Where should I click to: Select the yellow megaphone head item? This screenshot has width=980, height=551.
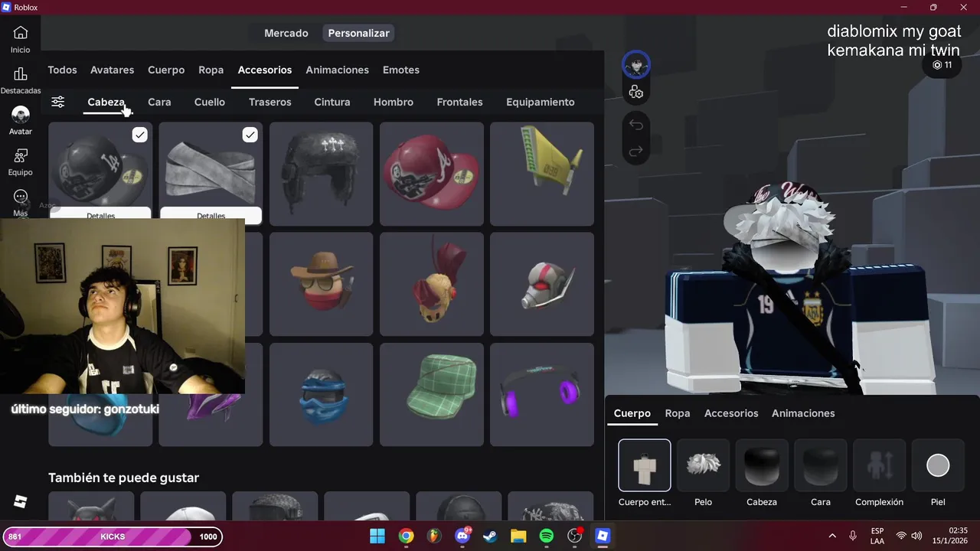(542, 174)
